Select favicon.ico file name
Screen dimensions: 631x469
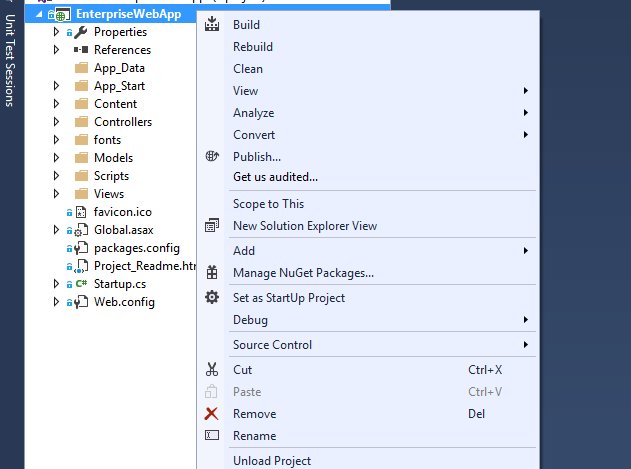(123, 212)
